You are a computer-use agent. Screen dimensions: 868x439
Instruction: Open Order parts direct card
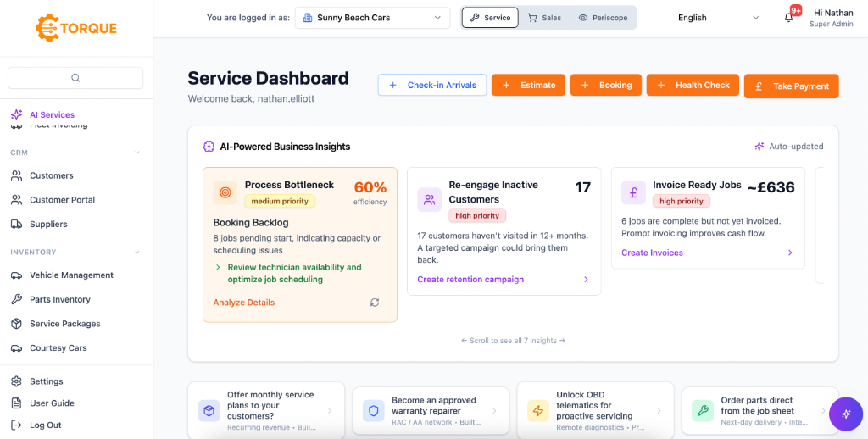[760, 411]
